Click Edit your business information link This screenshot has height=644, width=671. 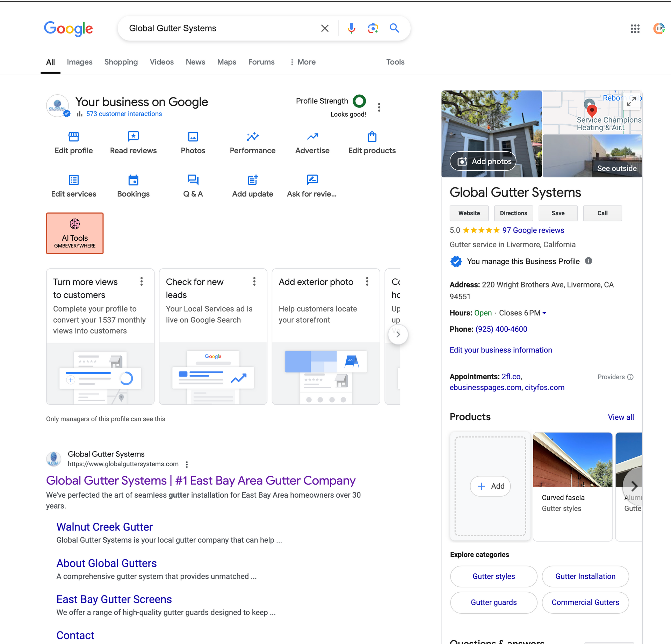click(x=501, y=350)
